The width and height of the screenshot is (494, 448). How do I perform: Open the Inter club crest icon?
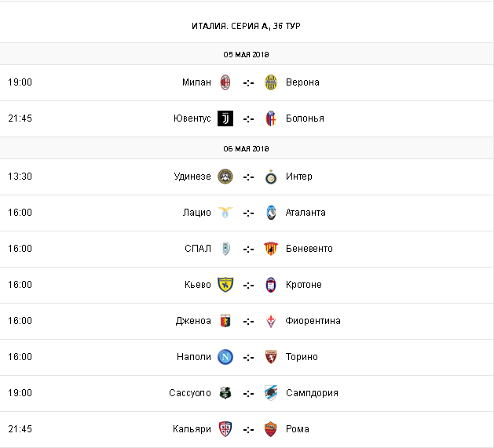point(271,177)
